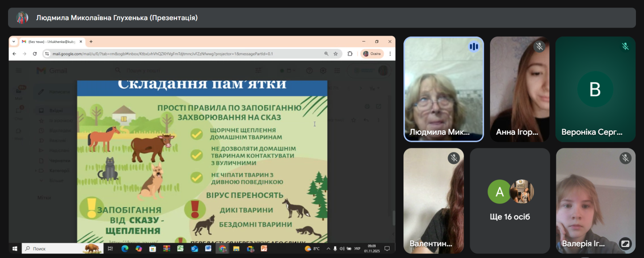Image resolution: width=644 pixels, height=258 pixels.
Task: Open a new browser tab
Action: [x=91, y=42]
